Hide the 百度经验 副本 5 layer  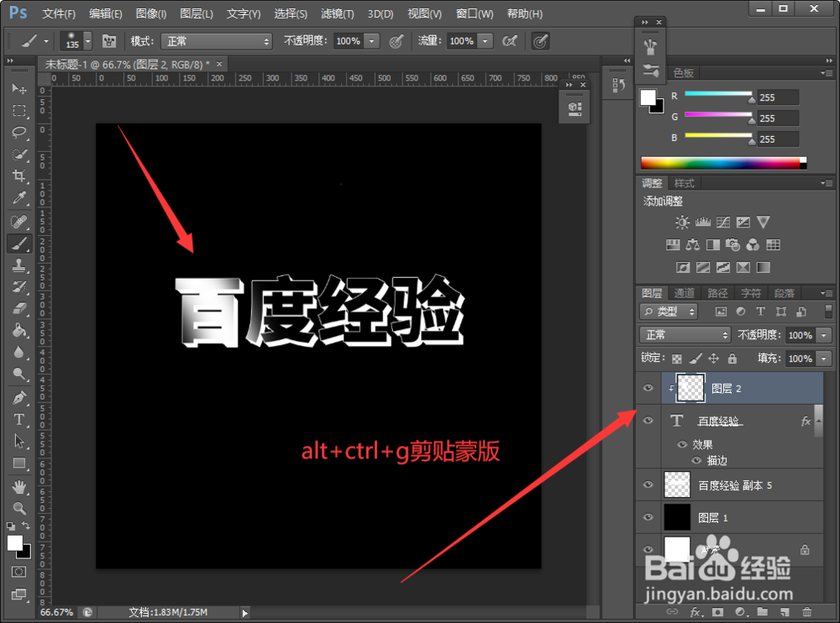click(x=648, y=484)
